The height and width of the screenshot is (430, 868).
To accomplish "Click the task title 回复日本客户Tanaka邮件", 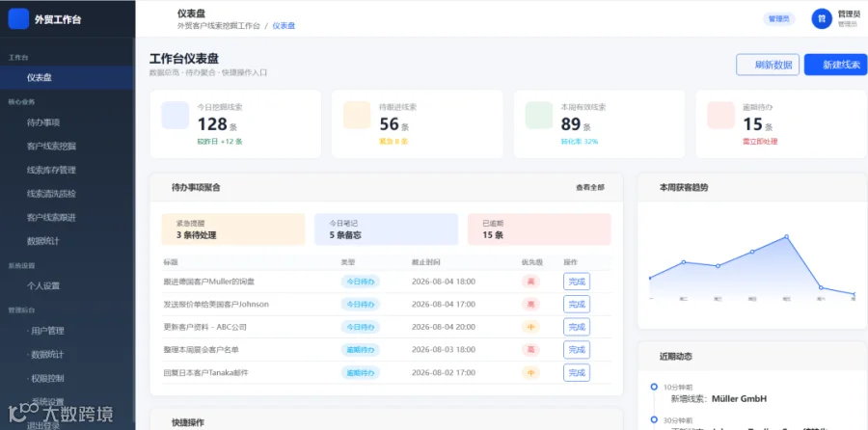I will point(206,372).
